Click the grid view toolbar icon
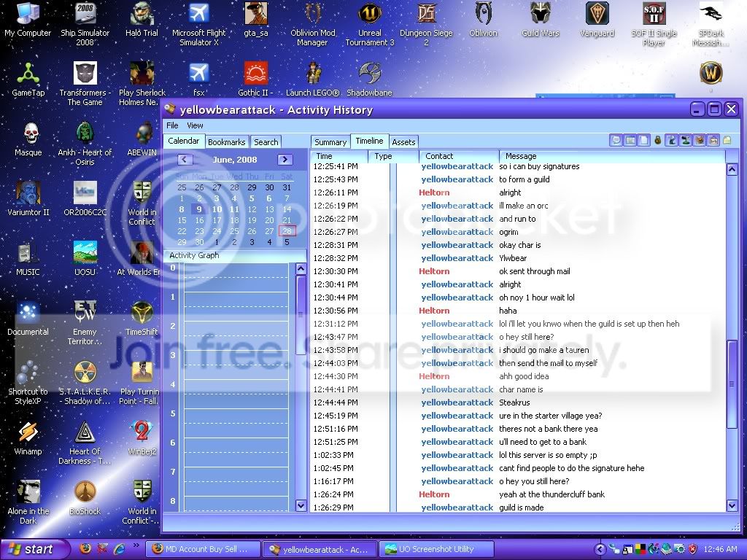This screenshot has width=747, height=560. pyautogui.click(x=630, y=141)
